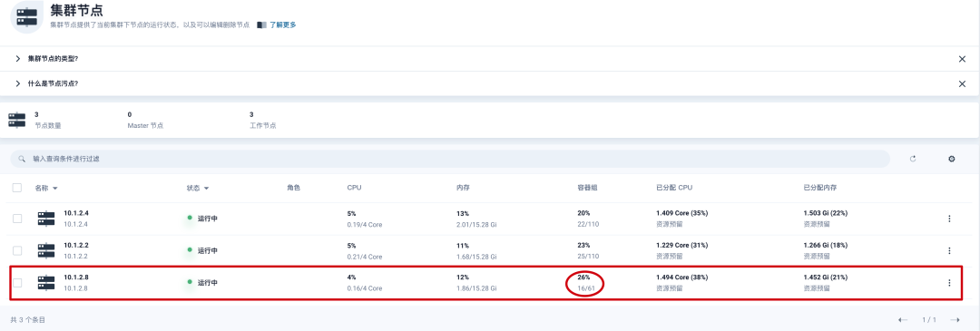The height and width of the screenshot is (331, 980).
Task: Click server icon of node 10.1.2.2
Action: coord(46,250)
